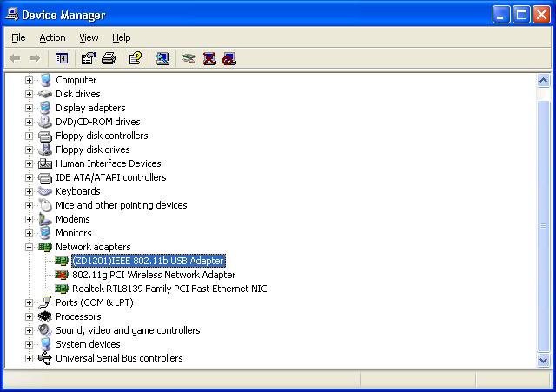Click the Uninstall device toolbar icon
Screen dimensions: 556x392
[x=209, y=58]
